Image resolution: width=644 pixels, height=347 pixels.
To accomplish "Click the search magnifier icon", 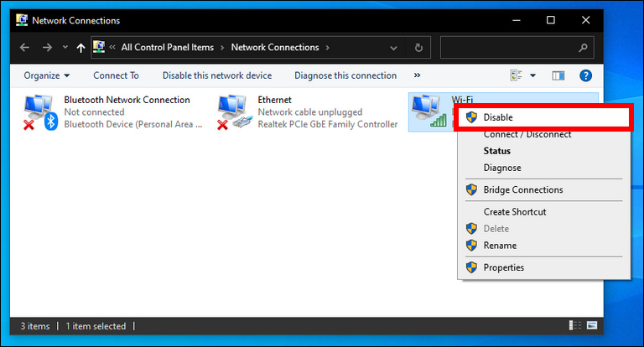I will pyautogui.click(x=583, y=48).
